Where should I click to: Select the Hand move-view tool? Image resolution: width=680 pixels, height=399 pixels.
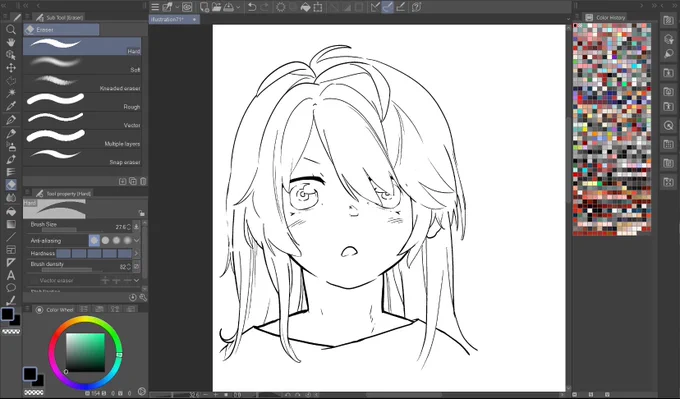[x=11, y=42]
